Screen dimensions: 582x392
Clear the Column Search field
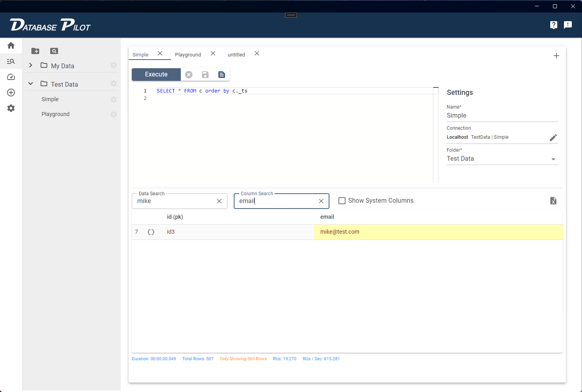coord(321,201)
